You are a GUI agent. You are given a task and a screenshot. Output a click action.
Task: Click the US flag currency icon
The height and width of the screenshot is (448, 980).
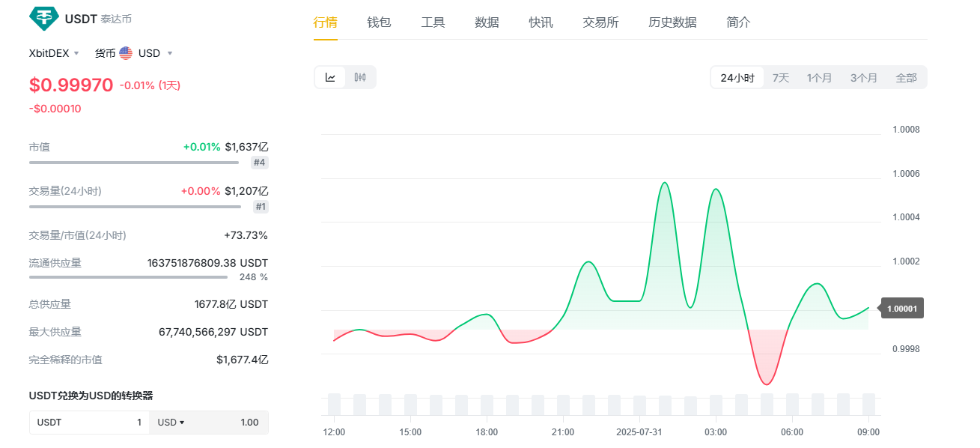[126, 53]
